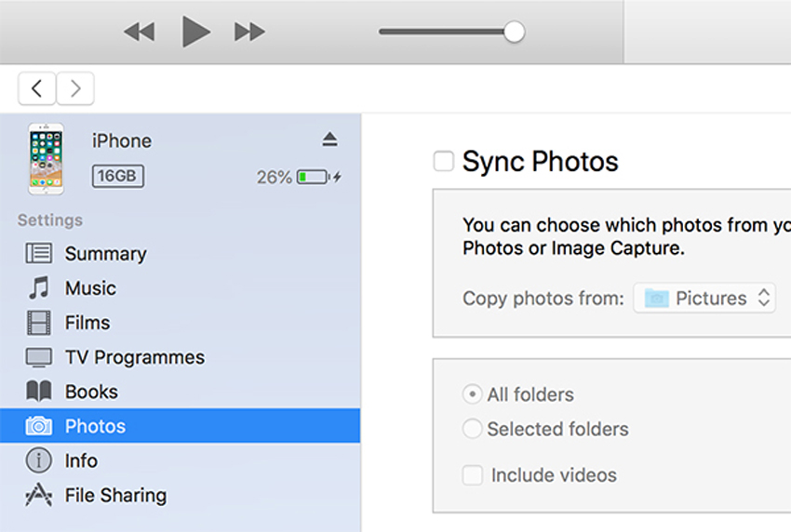Open the Pictures source dropdown
Viewport: 791px width, 532px height.
704,299
